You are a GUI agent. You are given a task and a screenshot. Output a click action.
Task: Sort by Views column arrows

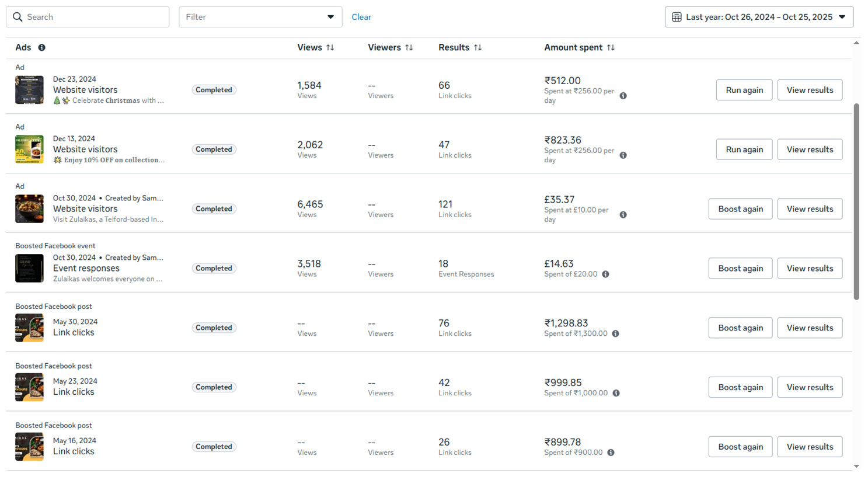point(330,48)
